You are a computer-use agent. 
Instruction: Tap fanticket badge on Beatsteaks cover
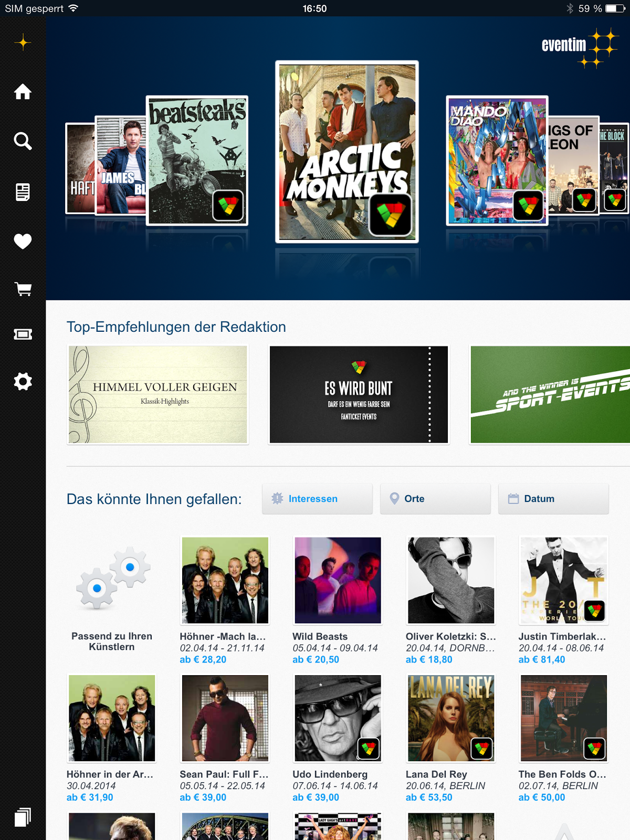pos(228,205)
